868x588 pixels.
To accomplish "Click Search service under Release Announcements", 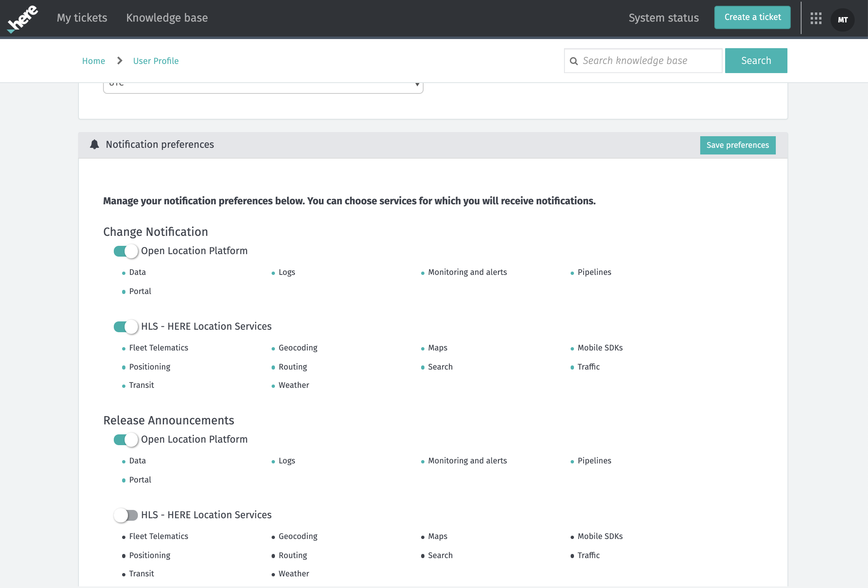I will (x=440, y=556).
